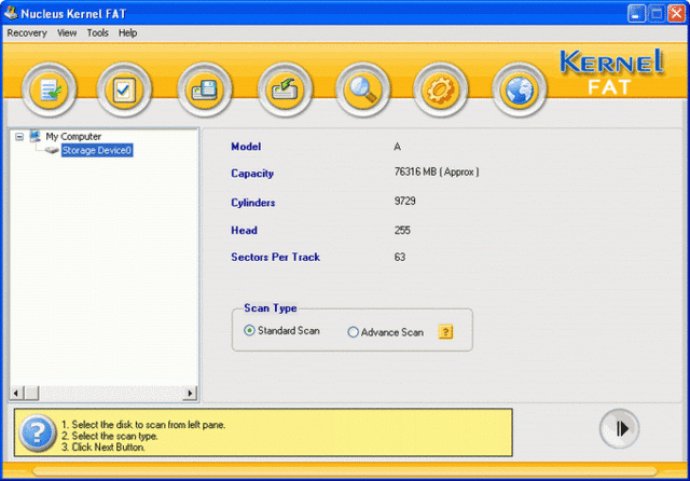Viewport: 690px width, 481px height.
Task: Click the capacity value 76316 MB ( Approx )
Action: (x=437, y=172)
